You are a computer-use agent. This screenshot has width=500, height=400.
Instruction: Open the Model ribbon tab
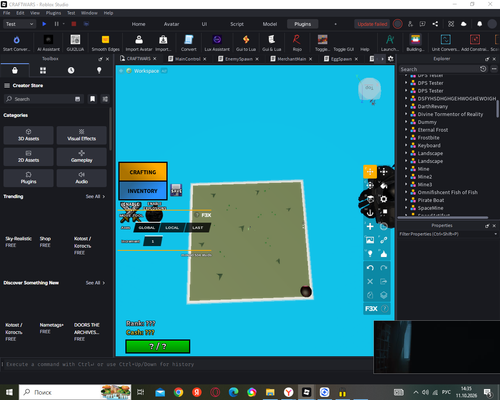click(x=270, y=24)
